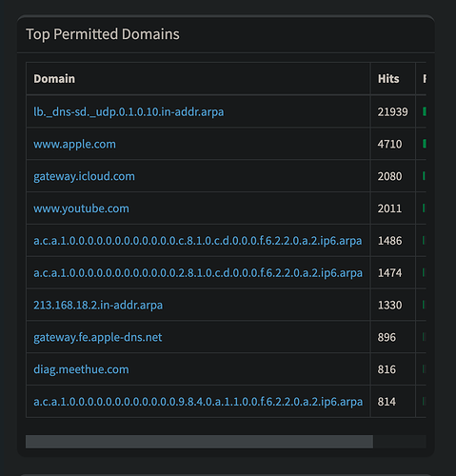
Task: Open the lb._dns-sd._udp.0.1.0.10.in-addr.arpa domain link
Action: coord(129,111)
